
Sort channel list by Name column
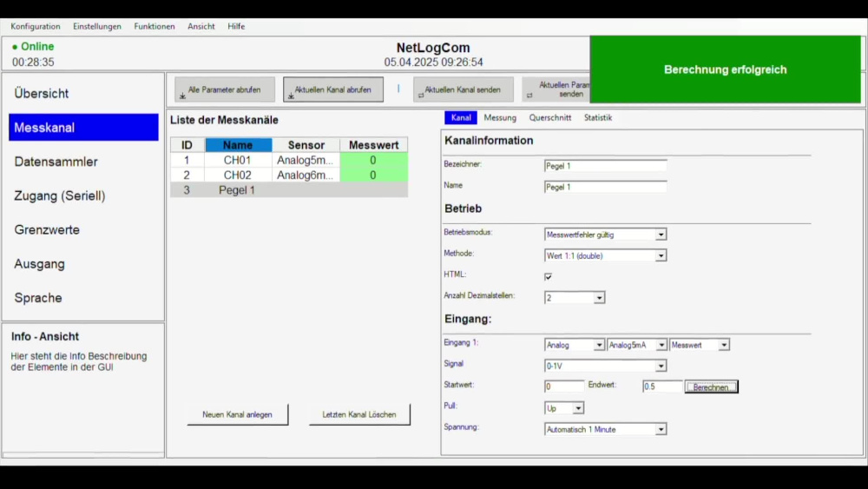(x=238, y=145)
